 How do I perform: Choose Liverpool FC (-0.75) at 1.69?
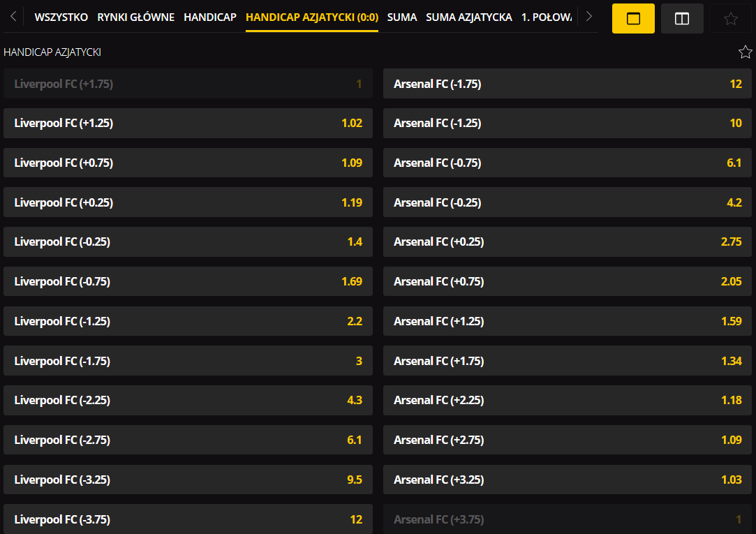[188, 281]
